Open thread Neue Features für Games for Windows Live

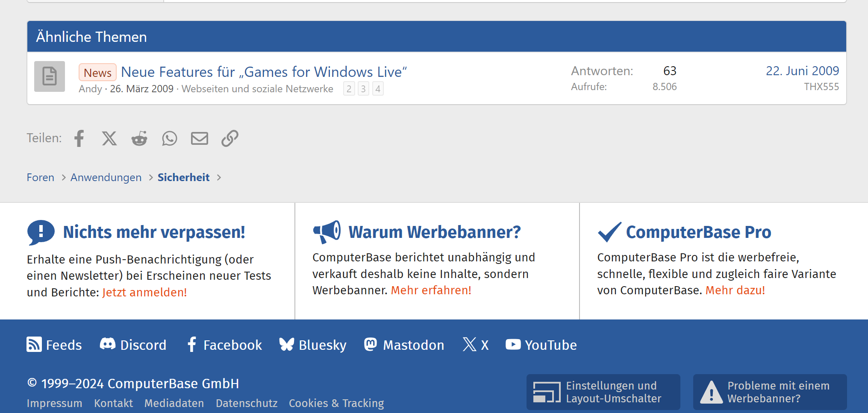(x=264, y=72)
